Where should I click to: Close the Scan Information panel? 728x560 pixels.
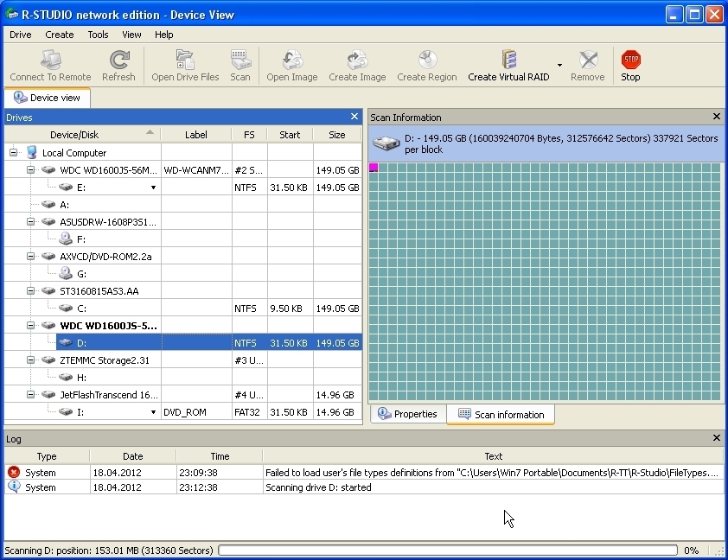click(717, 117)
